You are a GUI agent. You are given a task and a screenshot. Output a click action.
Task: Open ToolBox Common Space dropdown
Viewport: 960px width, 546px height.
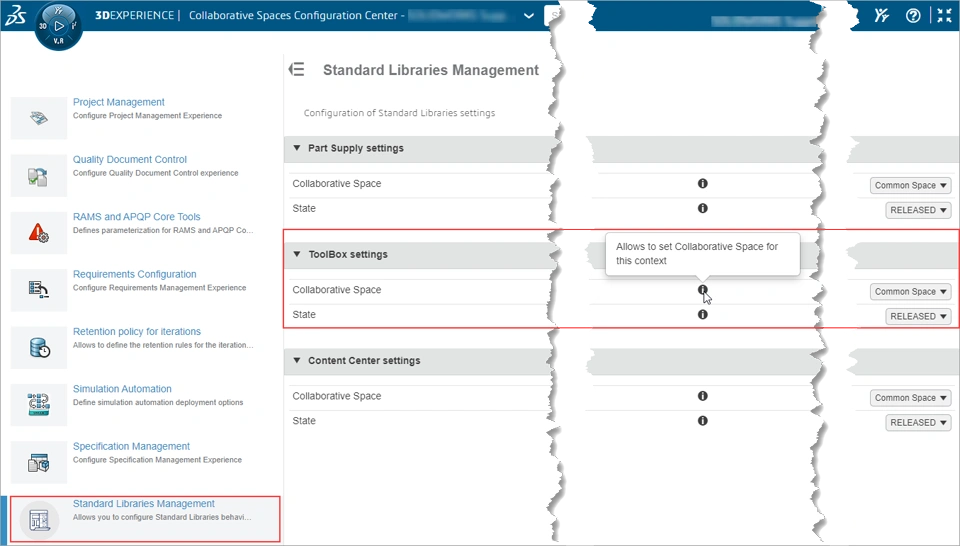(910, 292)
